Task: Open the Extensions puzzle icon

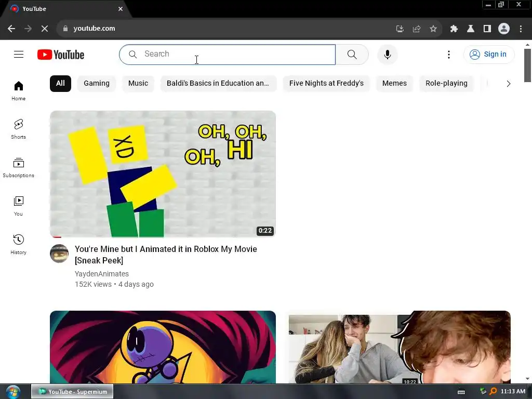Action: click(454, 29)
